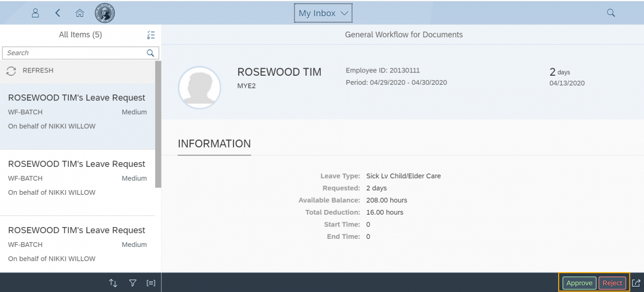Navigate to the home page icon
The height and width of the screenshot is (292, 644).
[79, 13]
